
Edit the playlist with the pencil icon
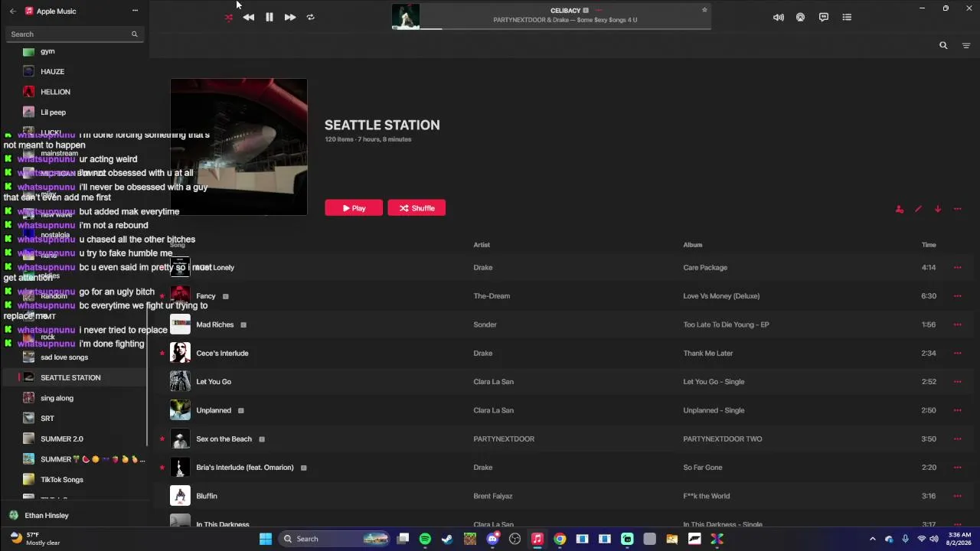point(918,209)
